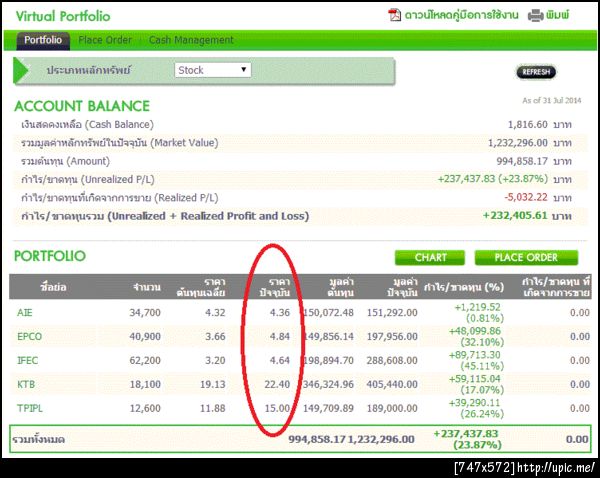
Task: Click the total row profit +237,437.83
Action: point(466,434)
